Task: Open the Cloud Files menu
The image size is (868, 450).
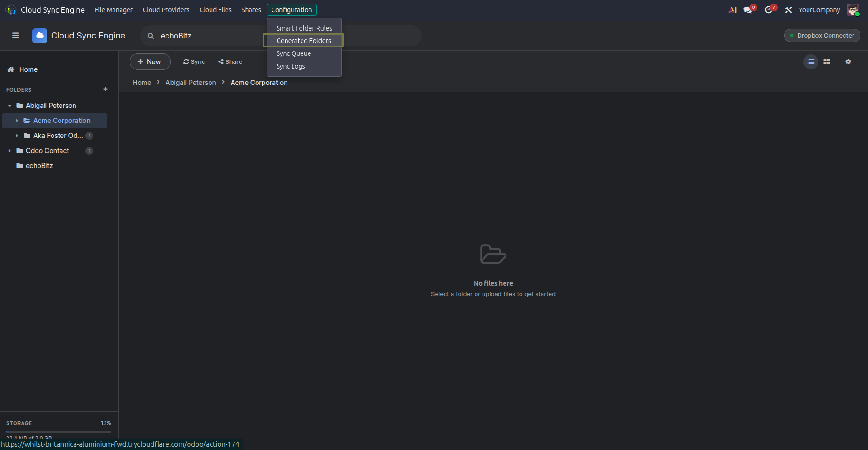Action: pyautogui.click(x=215, y=10)
